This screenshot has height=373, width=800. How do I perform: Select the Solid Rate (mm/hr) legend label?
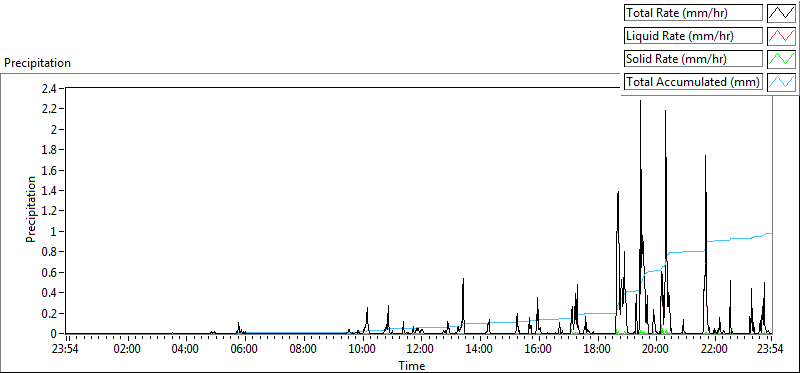(693, 59)
